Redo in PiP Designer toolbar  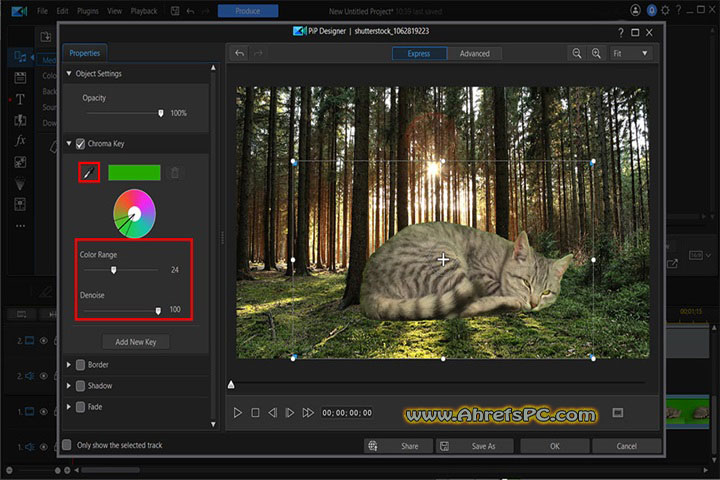tap(259, 53)
